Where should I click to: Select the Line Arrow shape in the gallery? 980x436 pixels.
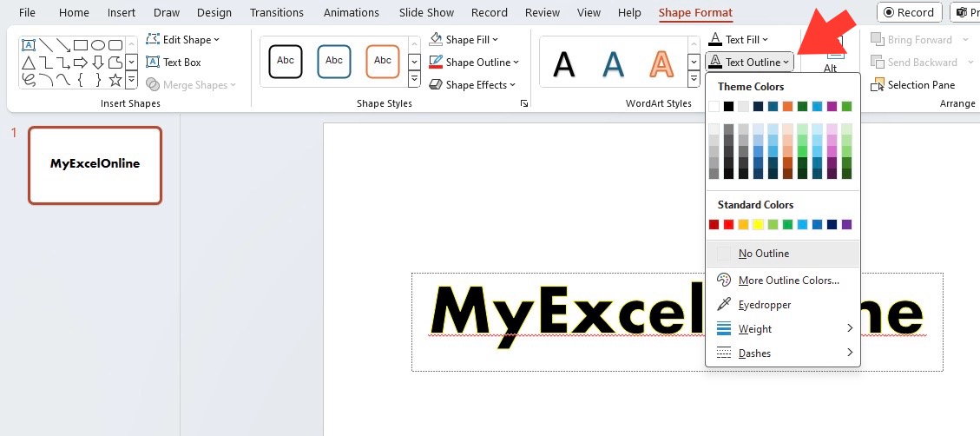pyautogui.click(x=63, y=45)
